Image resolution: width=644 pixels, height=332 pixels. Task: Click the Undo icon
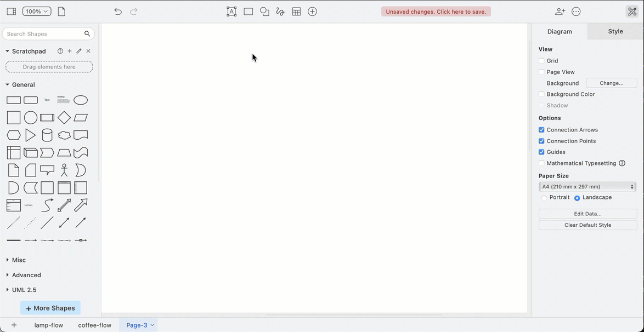point(117,11)
